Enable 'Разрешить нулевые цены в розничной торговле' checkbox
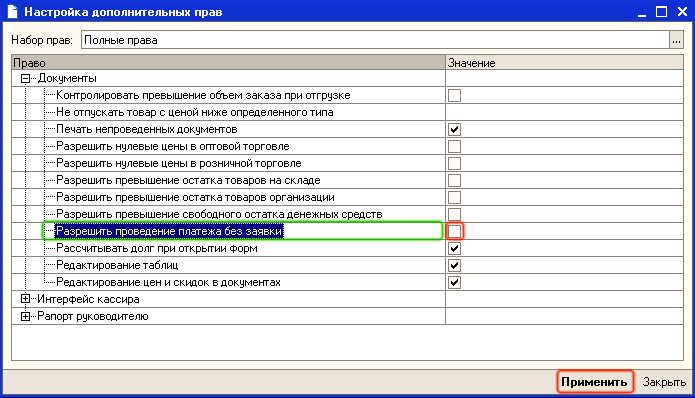 [x=454, y=163]
